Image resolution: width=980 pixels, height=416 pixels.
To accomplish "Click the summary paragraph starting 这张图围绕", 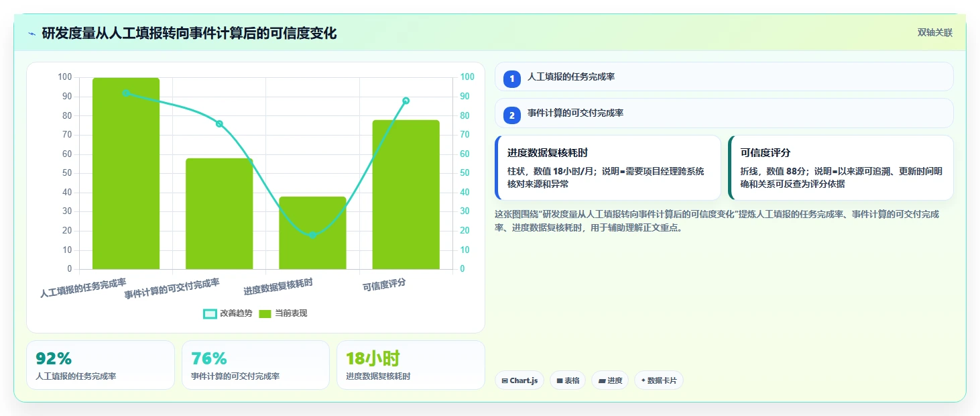I will 717,221.
